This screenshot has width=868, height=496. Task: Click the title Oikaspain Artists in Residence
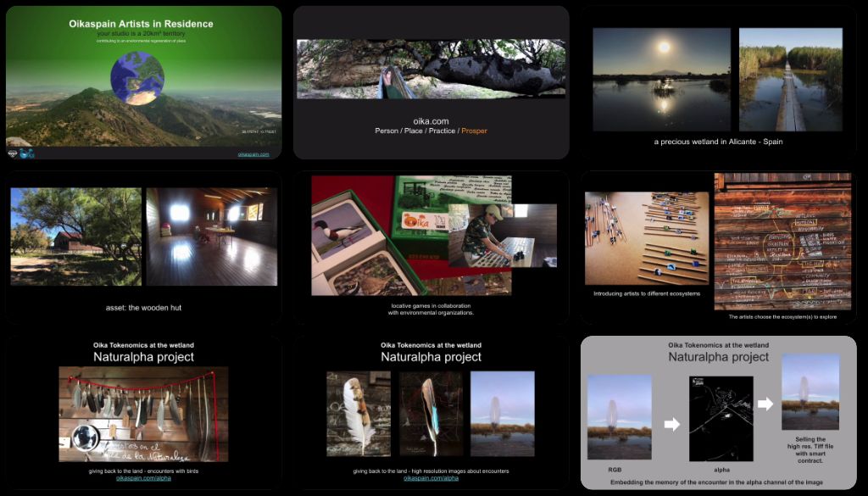(141, 24)
